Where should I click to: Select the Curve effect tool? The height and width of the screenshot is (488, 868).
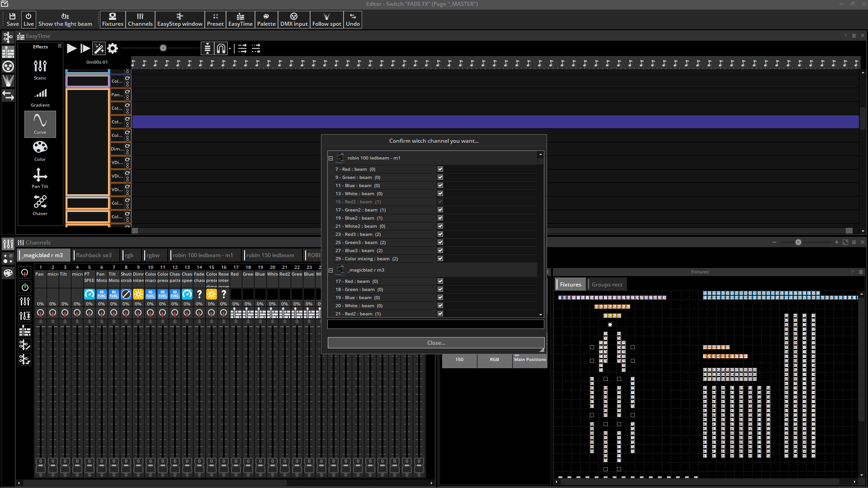[x=40, y=123]
